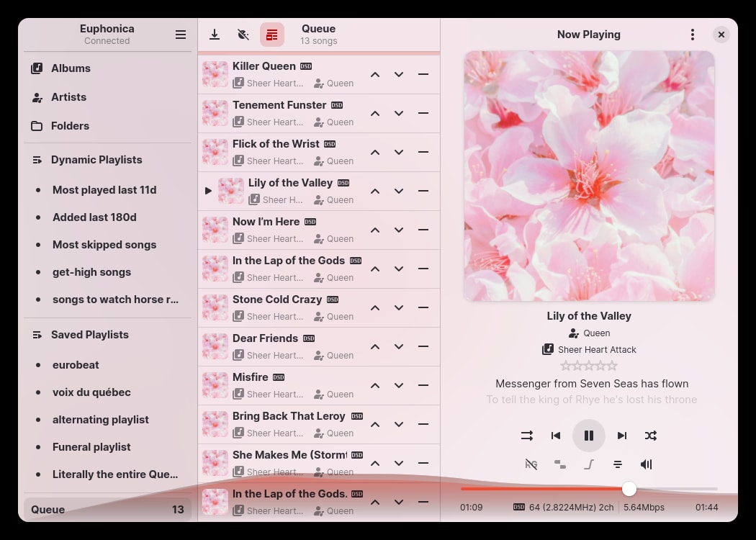
Task: Remove Misfire from the queue
Action: point(423,385)
